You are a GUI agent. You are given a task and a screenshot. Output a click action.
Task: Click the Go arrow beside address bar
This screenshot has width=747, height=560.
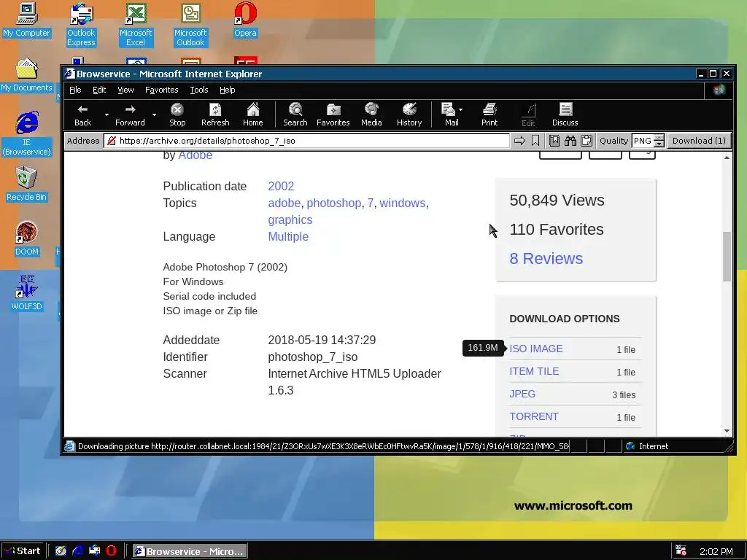coord(519,141)
